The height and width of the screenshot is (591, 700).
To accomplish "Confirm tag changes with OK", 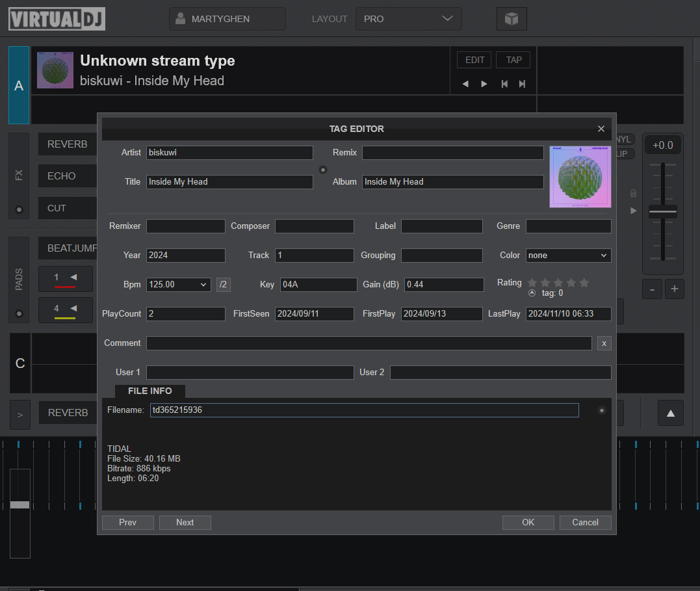I will click(528, 523).
